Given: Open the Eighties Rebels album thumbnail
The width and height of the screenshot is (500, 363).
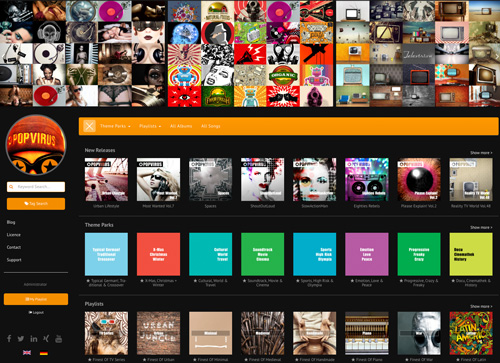Looking at the screenshot, I should click(x=367, y=180).
